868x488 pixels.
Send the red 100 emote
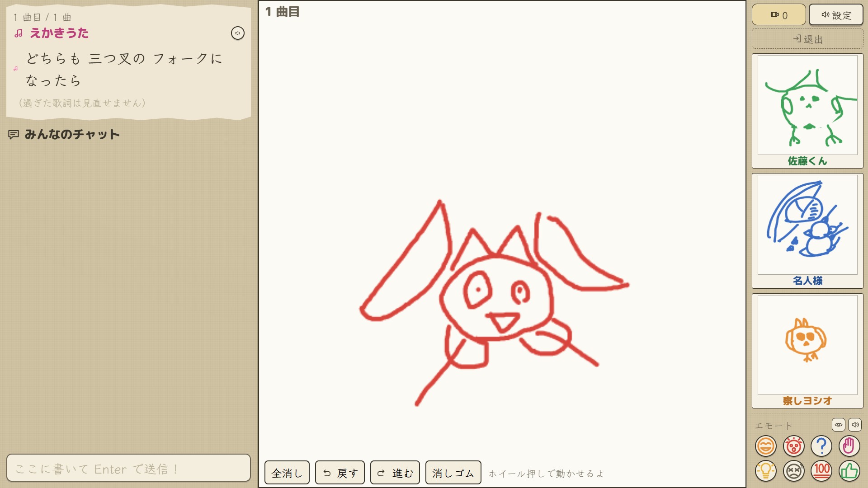[821, 471]
